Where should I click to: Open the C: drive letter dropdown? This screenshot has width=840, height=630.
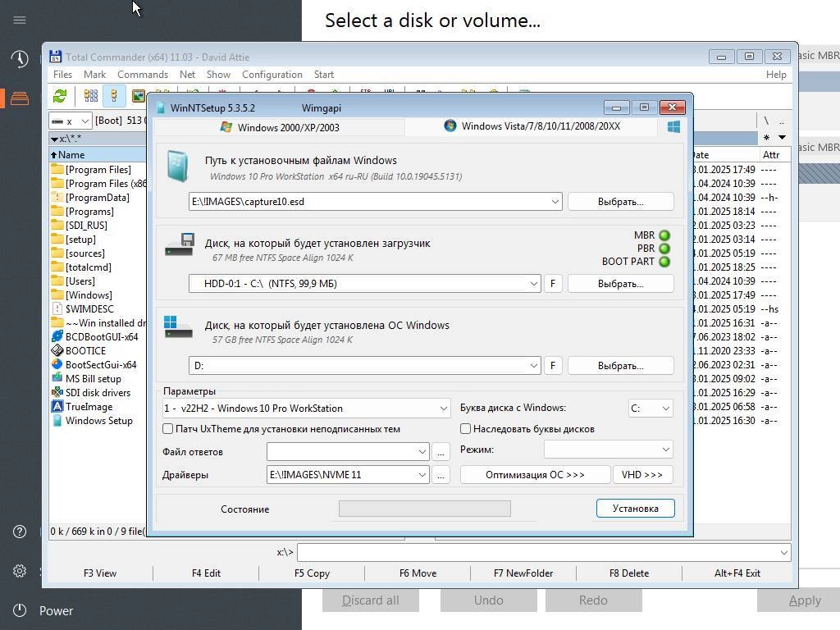[x=665, y=409]
